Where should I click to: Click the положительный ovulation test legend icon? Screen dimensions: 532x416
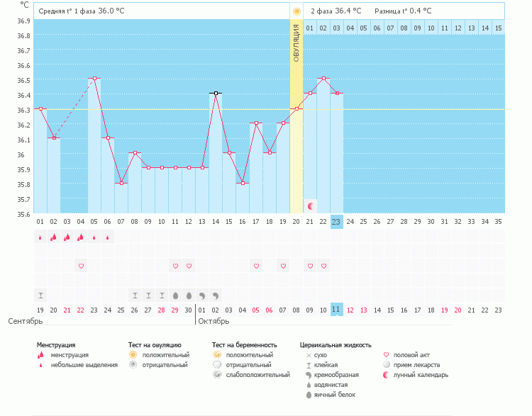(x=133, y=354)
